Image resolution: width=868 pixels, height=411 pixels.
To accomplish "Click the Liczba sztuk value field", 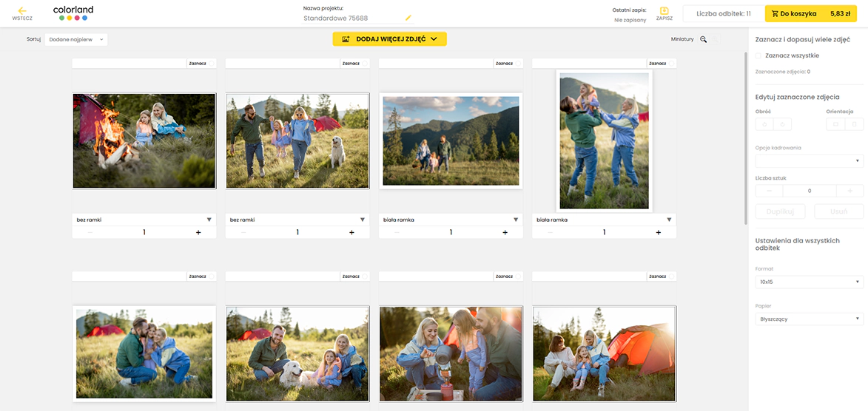I will point(810,191).
